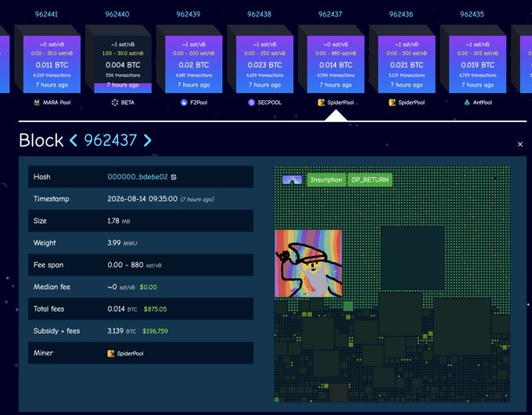Viewport: 532px width, 415px height.
Task: Click the Fee span row label
Action: (49, 265)
